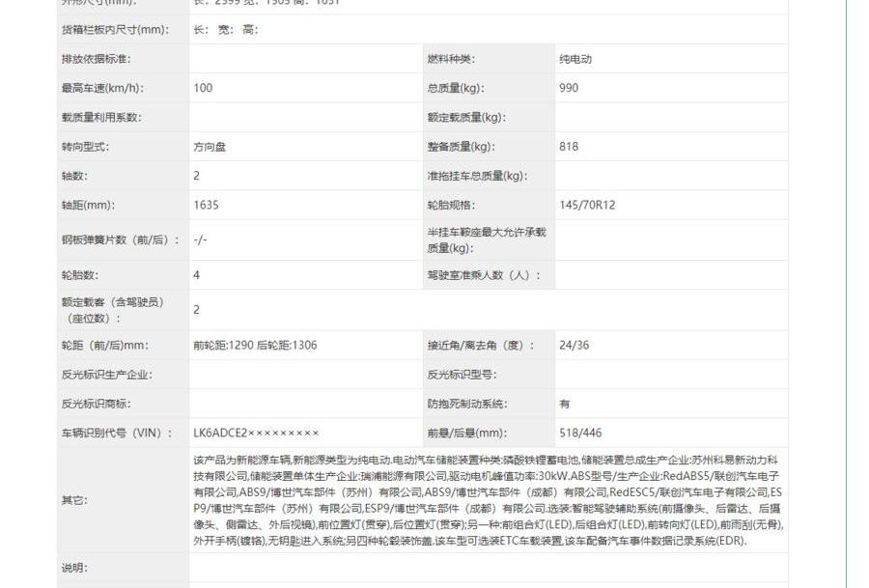869x588 pixels.
Task: Click the label 轮胎规格:
Action: point(451,205)
